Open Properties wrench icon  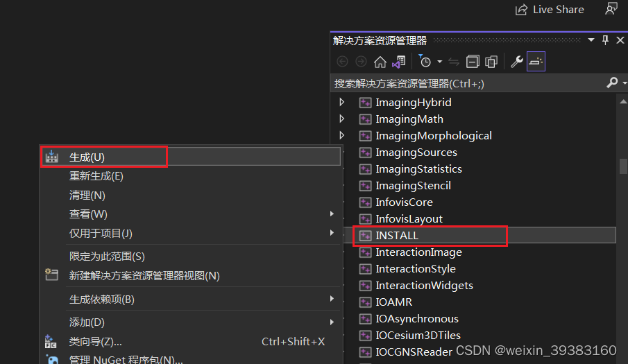point(517,62)
